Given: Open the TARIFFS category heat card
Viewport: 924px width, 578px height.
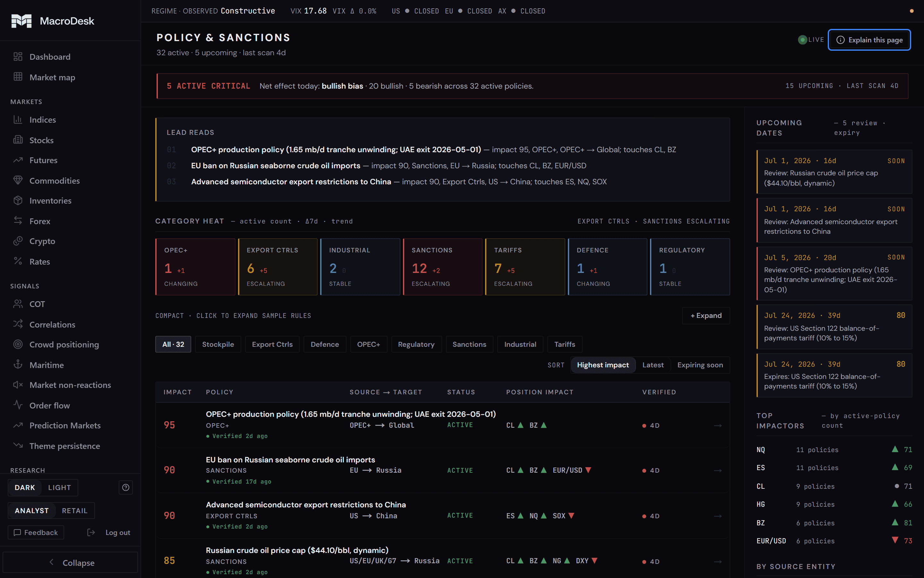Looking at the screenshot, I should (525, 267).
